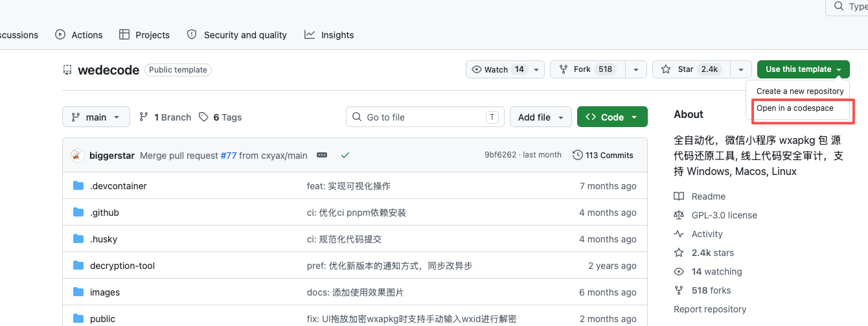Click the template repository icon beside wedecode

67,70
